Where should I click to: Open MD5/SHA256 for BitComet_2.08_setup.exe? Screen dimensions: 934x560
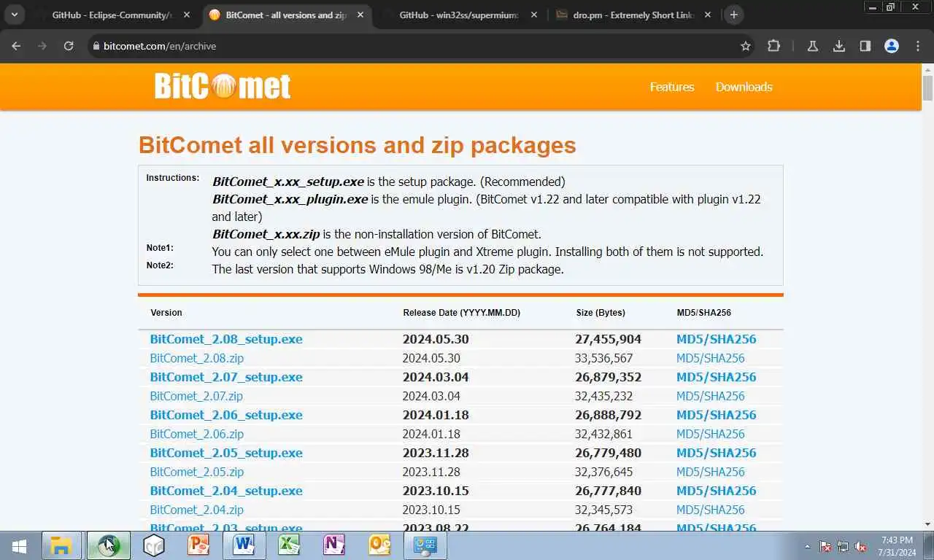click(717, 339)
